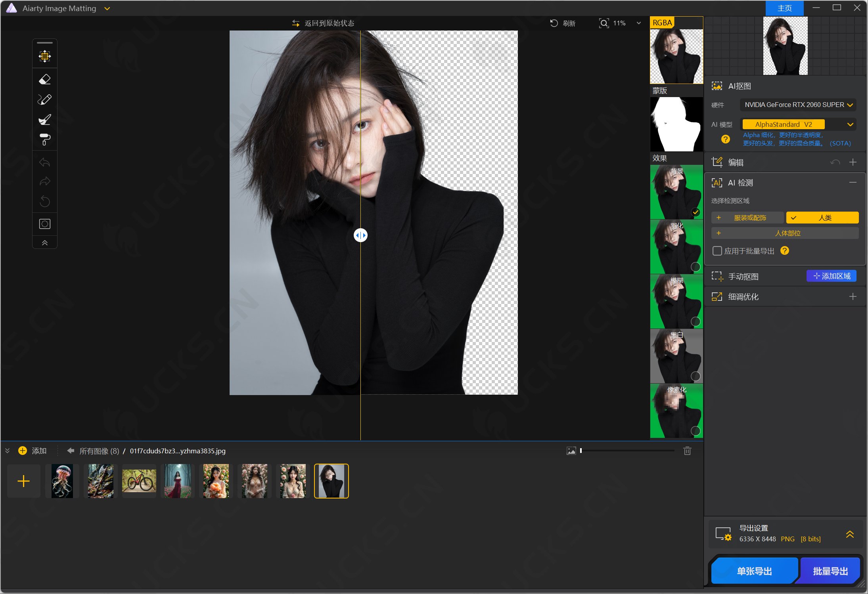The width and height of the screenshot is (868, 594).
Task: Click the AI model help question icon
Action: click(725, 139)
